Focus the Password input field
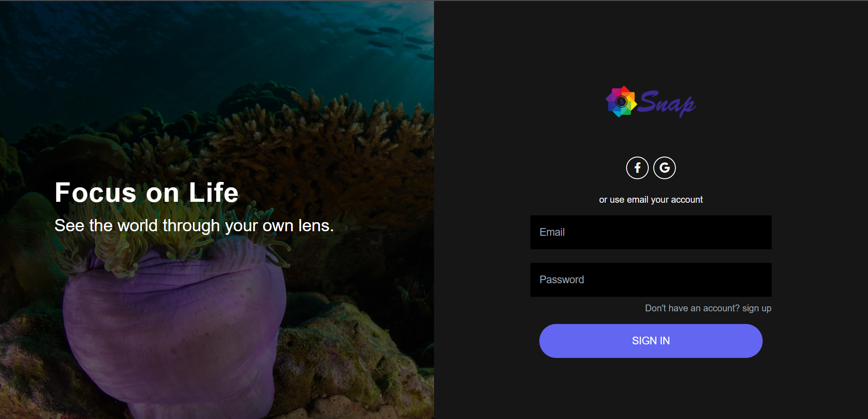868x419 pixels. (651, 280)
